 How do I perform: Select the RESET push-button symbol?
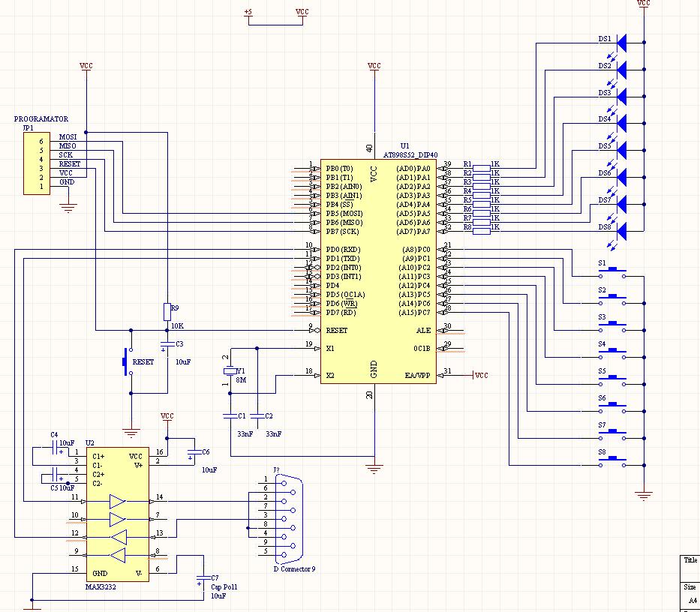[x=125, y=362]
